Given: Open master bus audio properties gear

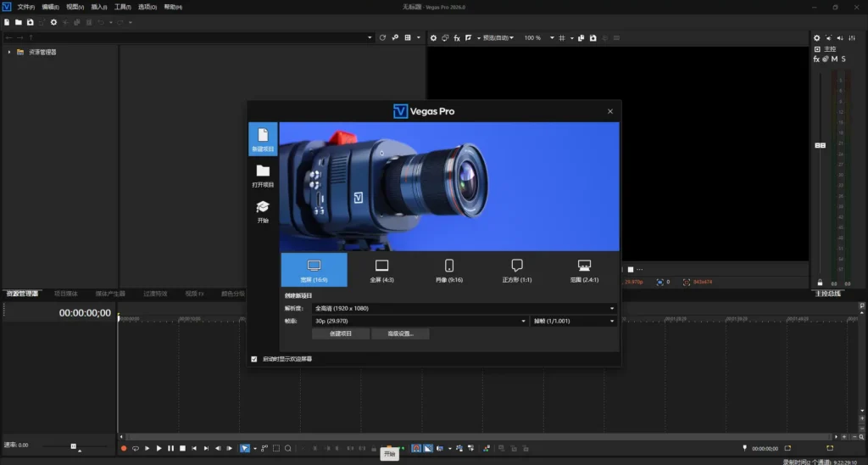Looking at the screenshot, I should click(816, 38).
